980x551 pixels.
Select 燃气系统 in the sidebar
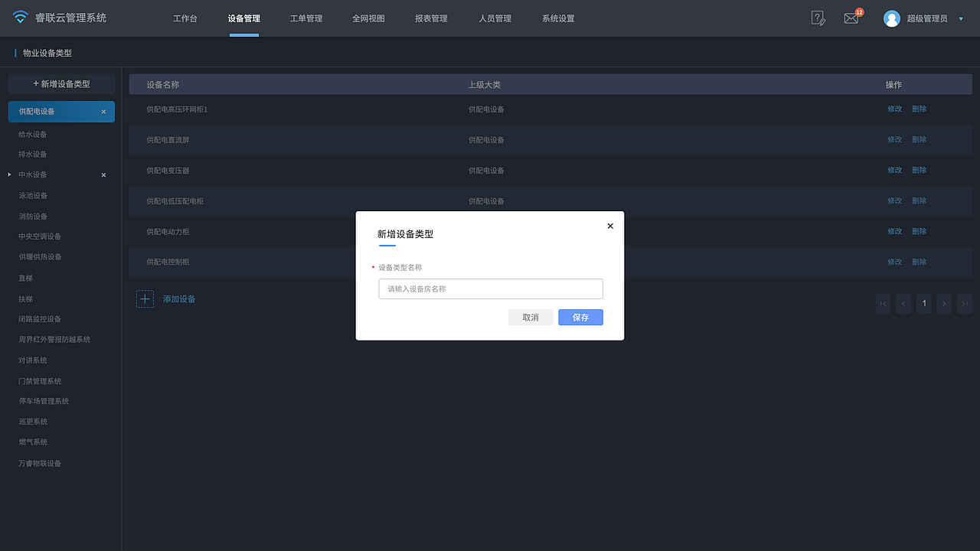tap(33, 442)
